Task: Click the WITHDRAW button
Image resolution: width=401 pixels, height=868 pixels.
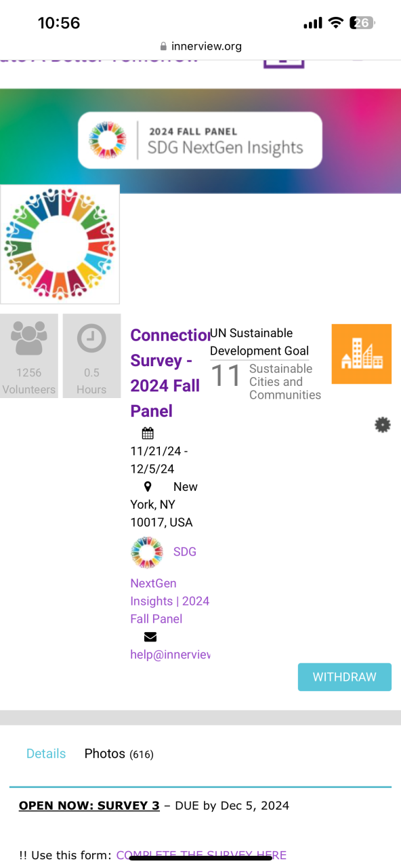Action: coord(345,677)
